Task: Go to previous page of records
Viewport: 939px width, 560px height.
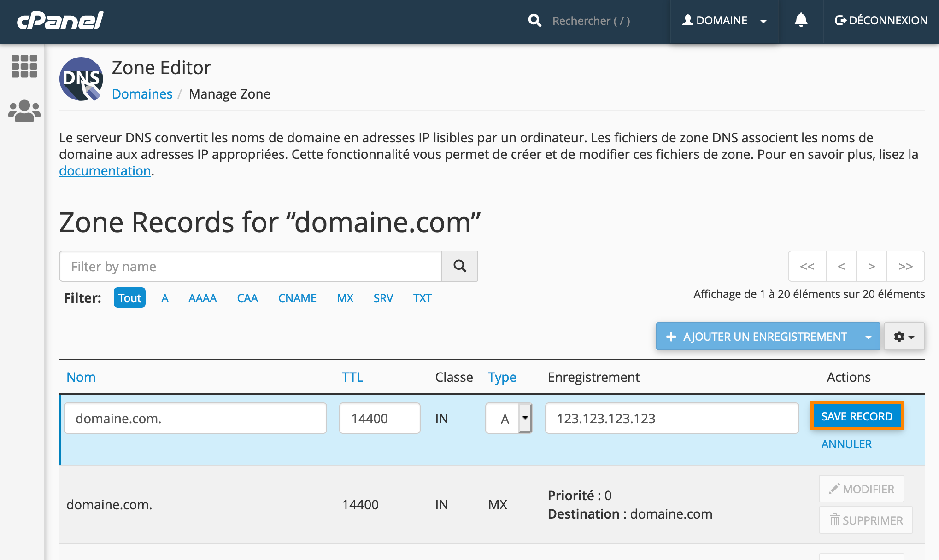Action: point(841,266)
